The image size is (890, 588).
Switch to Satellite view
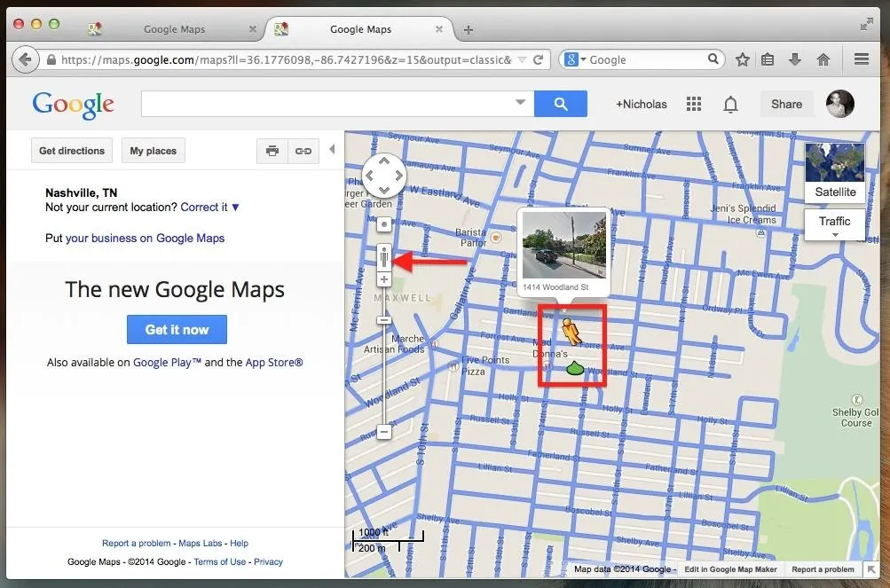pyautogui.click(x=834, y=172)
